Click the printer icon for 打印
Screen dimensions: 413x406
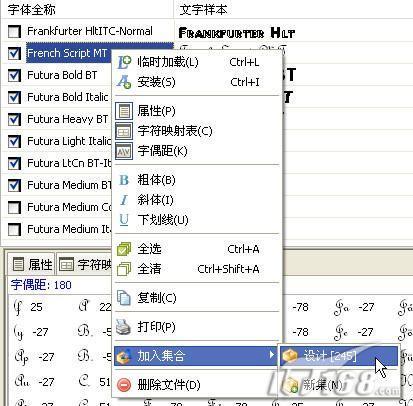pyautogui.click(x=123, y=327)
